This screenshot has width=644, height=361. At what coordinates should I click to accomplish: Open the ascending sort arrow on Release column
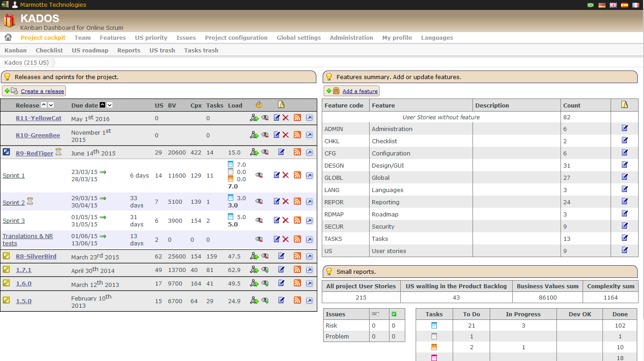coord(45,105)
